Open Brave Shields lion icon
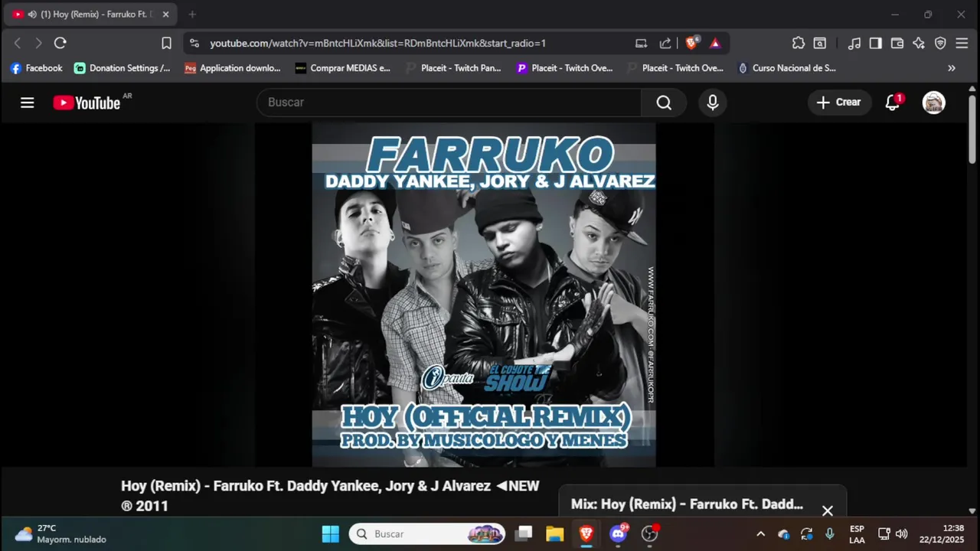 691,44
